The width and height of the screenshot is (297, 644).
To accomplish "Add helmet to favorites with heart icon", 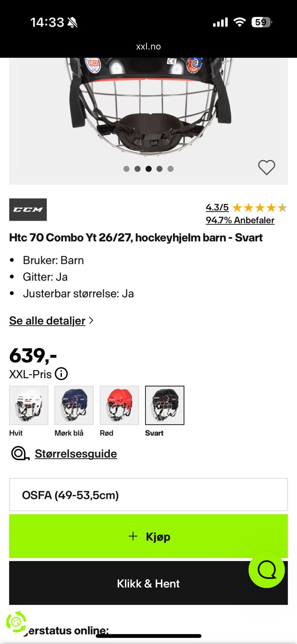I will (266, 167).
